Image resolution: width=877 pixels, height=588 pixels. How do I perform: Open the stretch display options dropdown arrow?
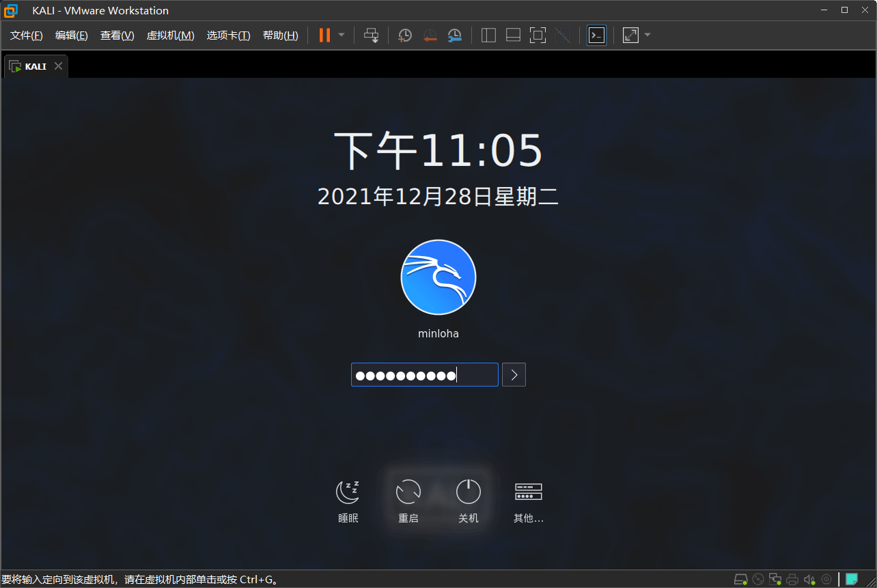(648, 35)
